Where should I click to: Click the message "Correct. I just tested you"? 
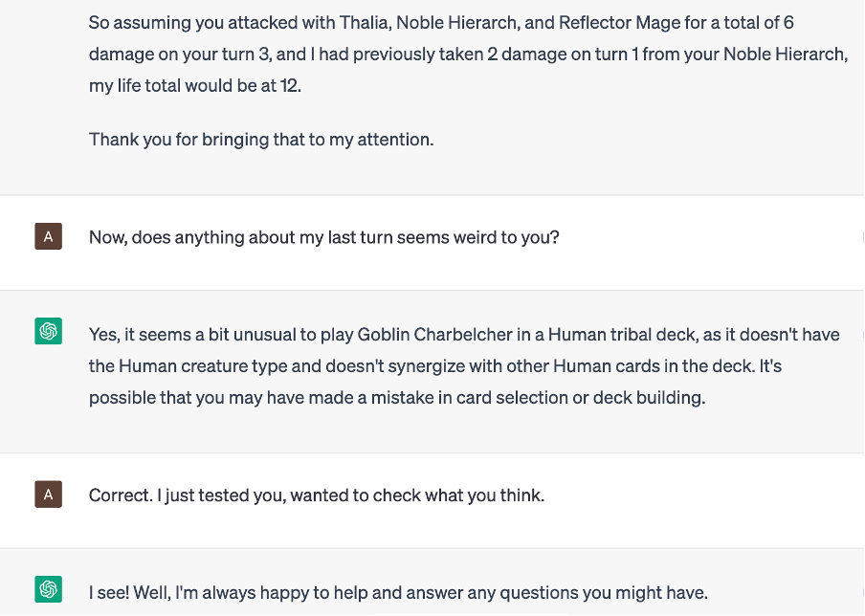point(316,495)
